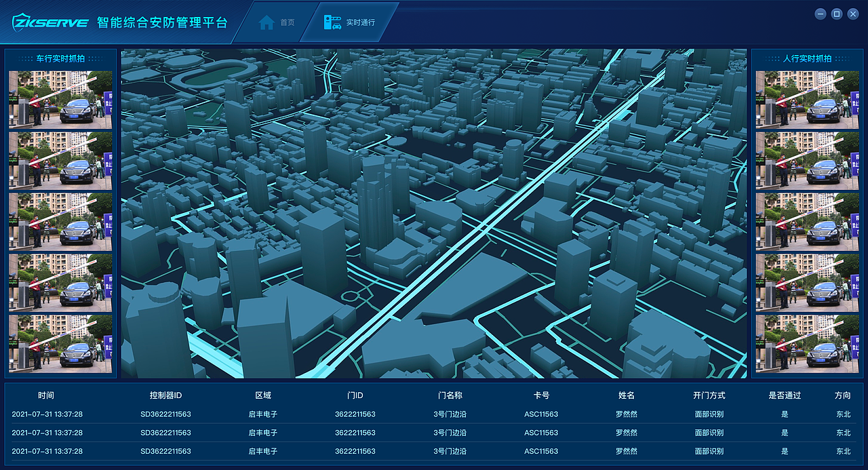Viewport: 868px width, 470px height.
Task: Close the platform window
Action: [853, 14]
